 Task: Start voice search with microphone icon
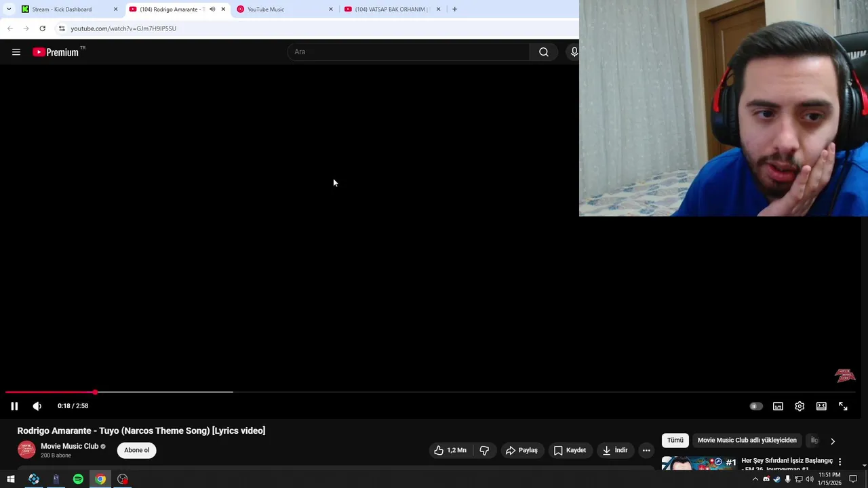[574, 52]
